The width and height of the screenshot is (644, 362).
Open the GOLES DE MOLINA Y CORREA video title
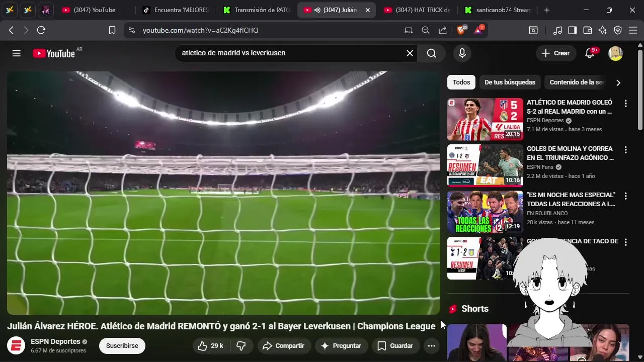click(x=571, y=153)
